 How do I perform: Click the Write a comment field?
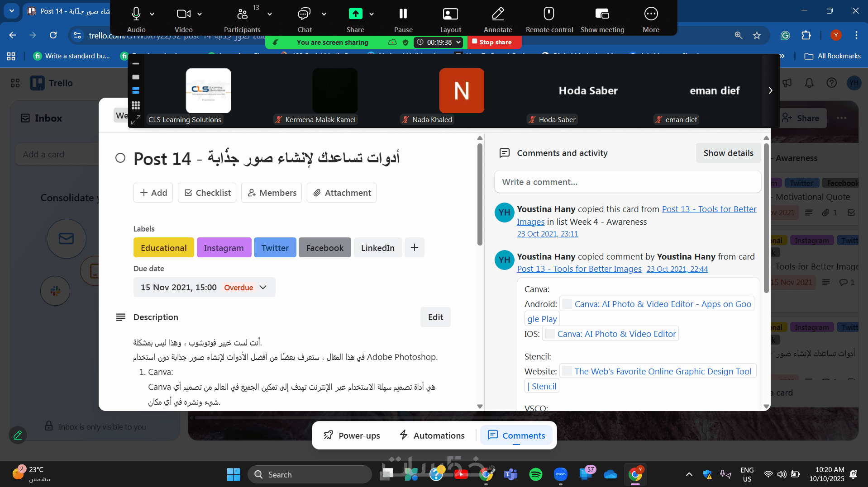628,182
